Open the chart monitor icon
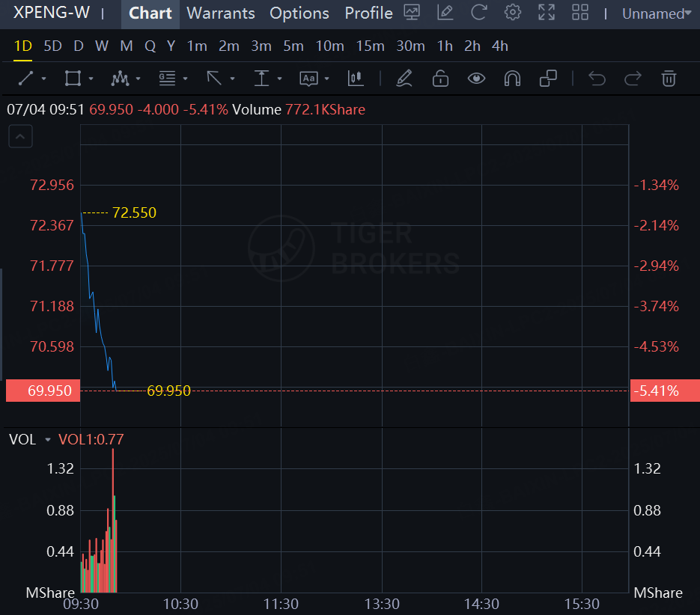This screenshot has width=700, height=615. point(412,13)
